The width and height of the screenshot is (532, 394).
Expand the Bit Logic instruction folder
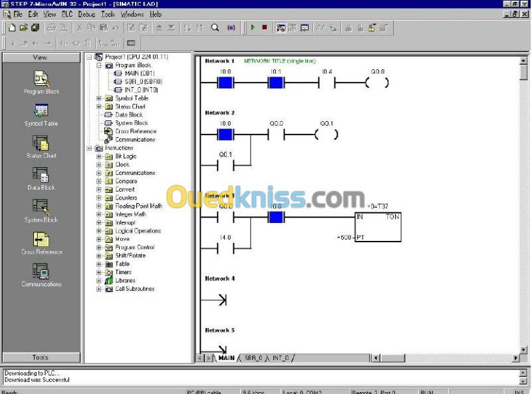[x=98, y=156]
